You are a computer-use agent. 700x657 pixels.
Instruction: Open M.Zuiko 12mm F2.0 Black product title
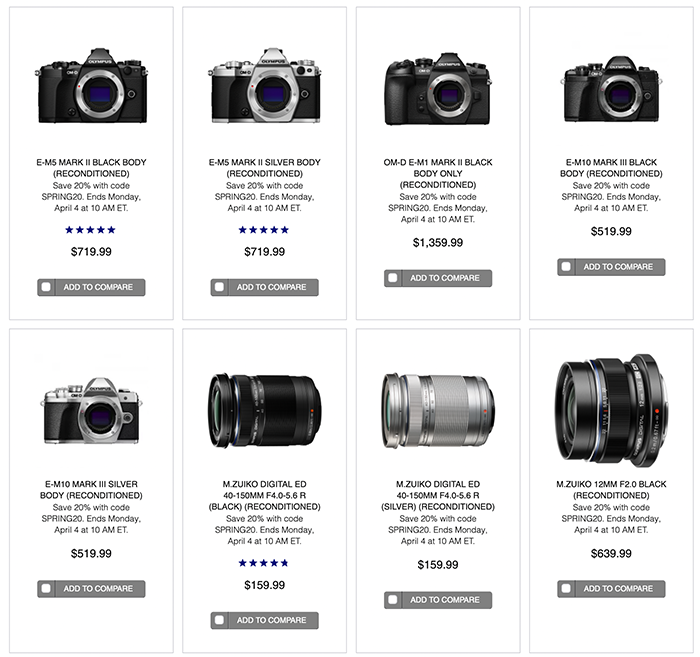[610, 489]
